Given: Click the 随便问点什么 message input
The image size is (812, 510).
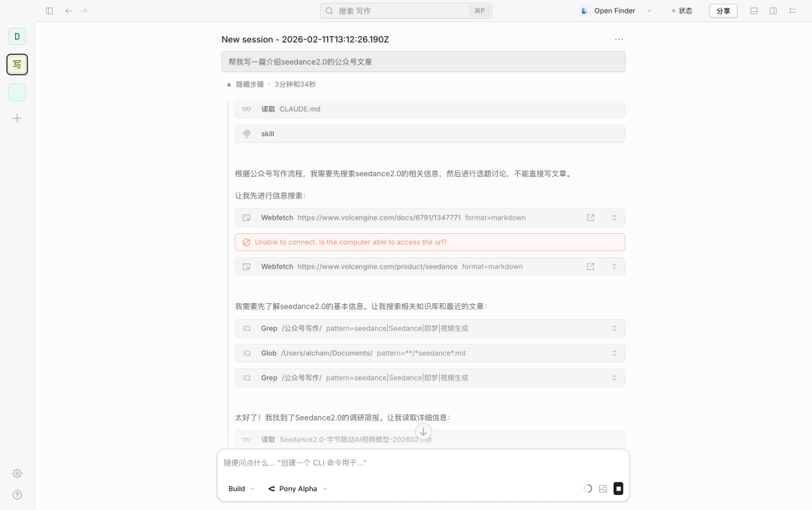Looking at the screenshot, I should click(423, 463).
